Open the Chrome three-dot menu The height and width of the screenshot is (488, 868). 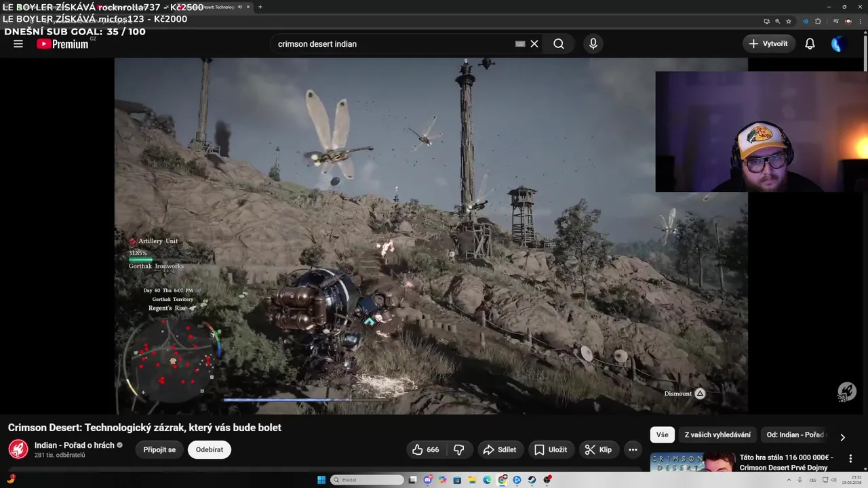click(859, 21)
